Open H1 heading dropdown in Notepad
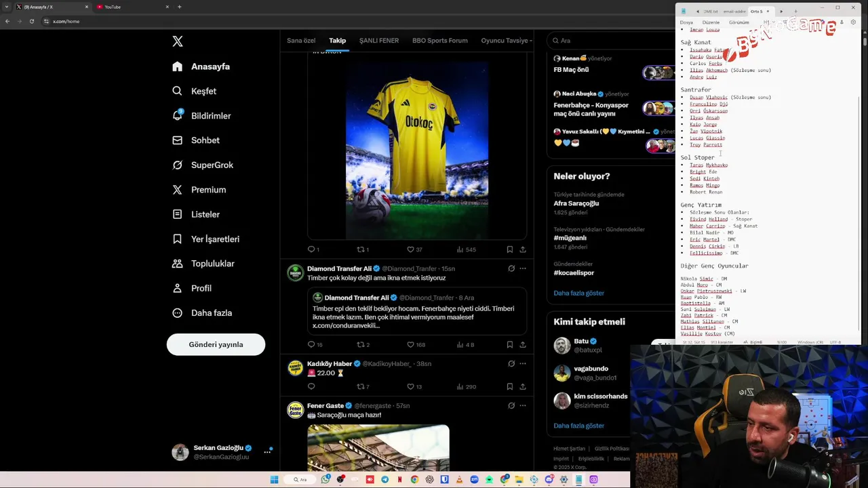868x488 pixels. tap(769, 22)
